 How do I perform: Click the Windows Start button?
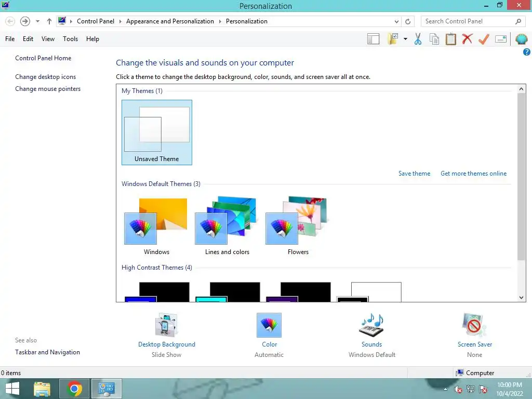tap(12, 389)
